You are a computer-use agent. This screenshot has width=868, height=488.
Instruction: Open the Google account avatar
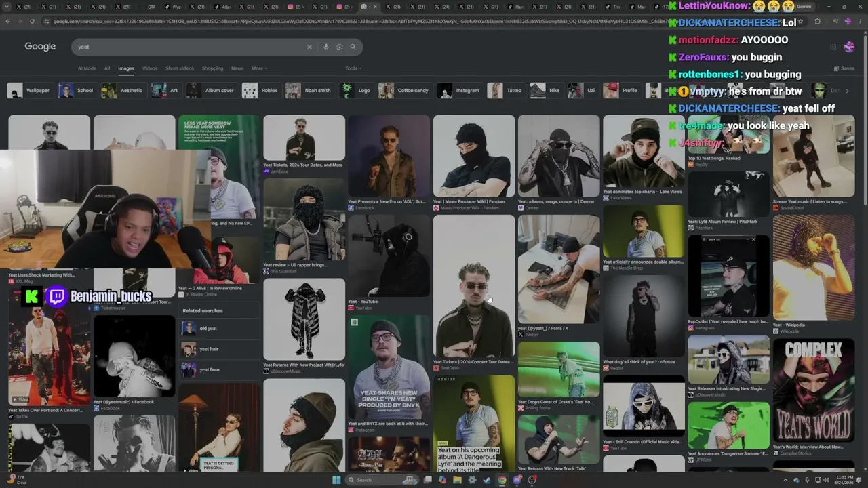click(849, 47)
